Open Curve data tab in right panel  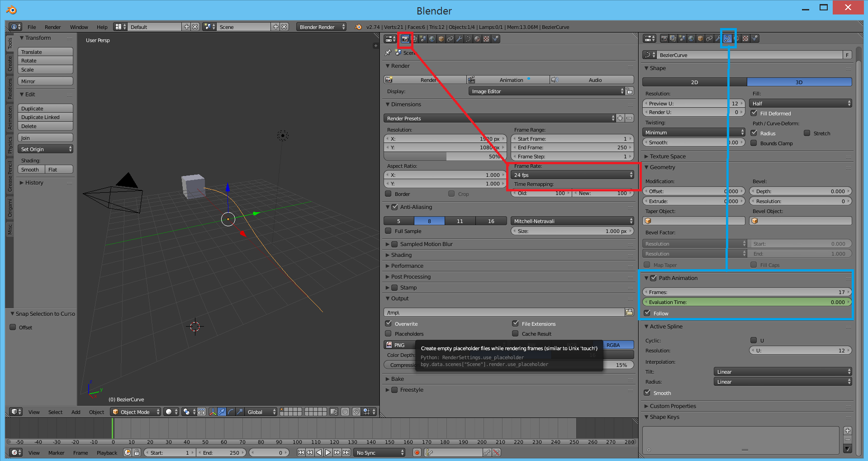point(727,38)
